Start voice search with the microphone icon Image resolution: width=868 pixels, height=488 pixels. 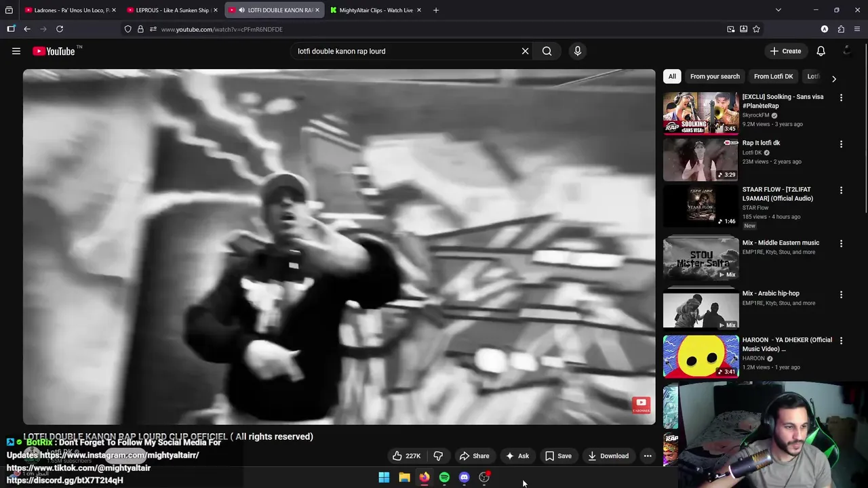point(577,51)
